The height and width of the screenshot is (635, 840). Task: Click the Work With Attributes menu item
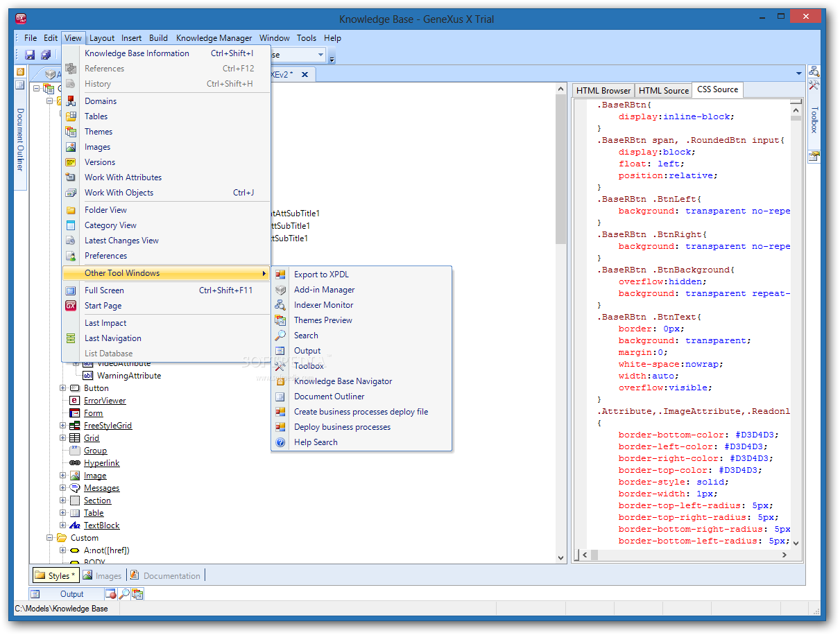[166, 177]
